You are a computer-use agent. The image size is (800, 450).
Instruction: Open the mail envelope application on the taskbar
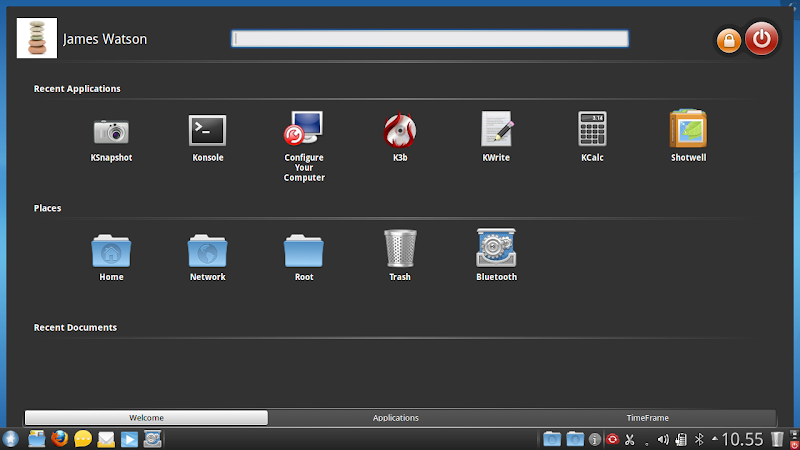[x=106, y=439]
